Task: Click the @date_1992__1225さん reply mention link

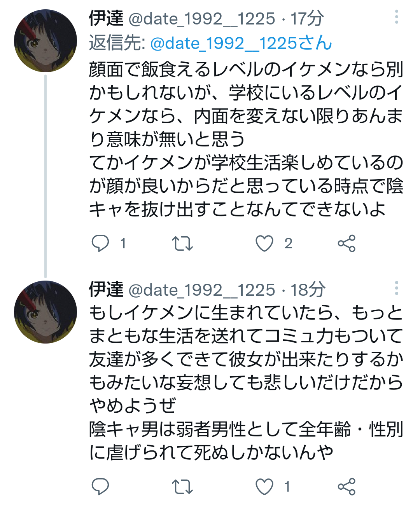Action: coord(241,43)
